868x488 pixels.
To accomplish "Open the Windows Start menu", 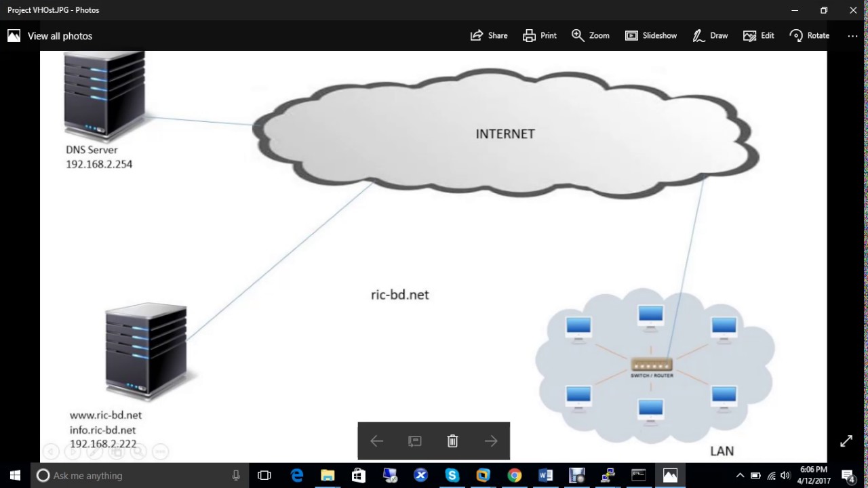I will coord(15,475).
